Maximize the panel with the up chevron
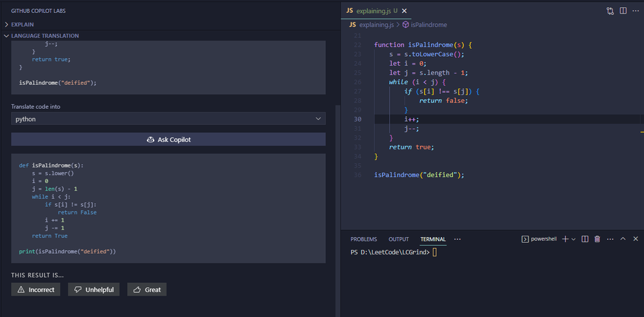644x317 pixels. [x=623, y=239]
